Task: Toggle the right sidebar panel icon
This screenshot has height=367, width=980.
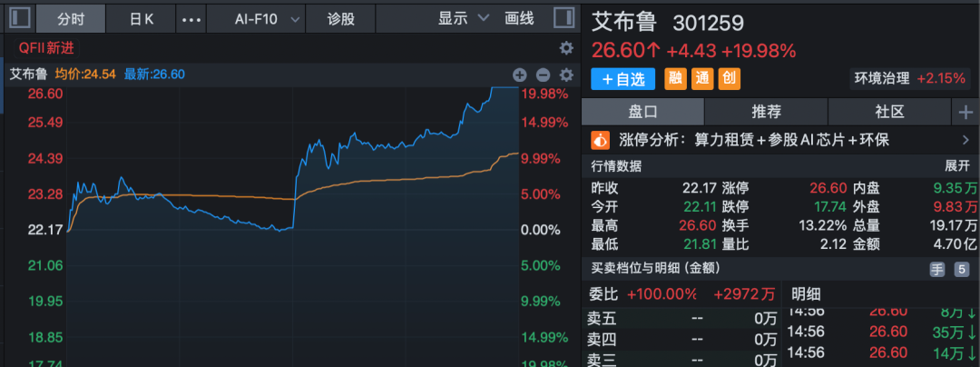Action: (x=564, y=17)
